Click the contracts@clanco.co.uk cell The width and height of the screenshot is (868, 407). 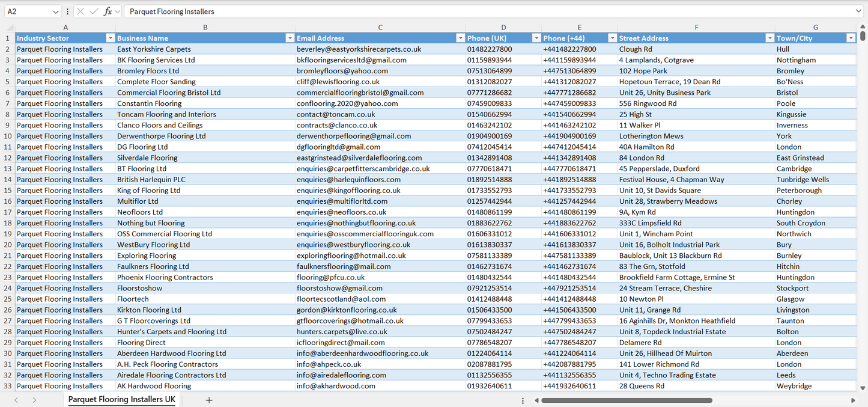coord(380,125)
